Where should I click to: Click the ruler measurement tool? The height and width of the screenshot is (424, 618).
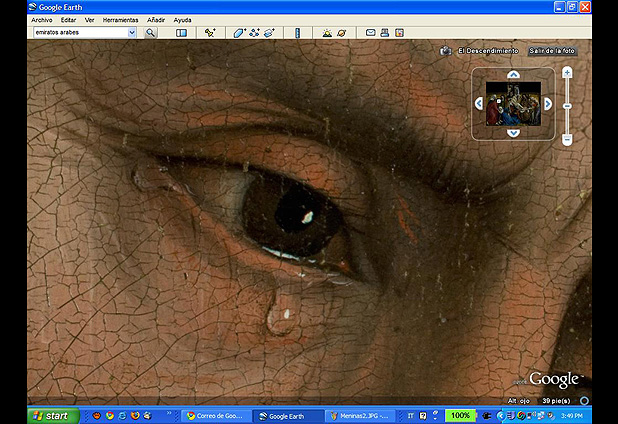tap(297, 32)
